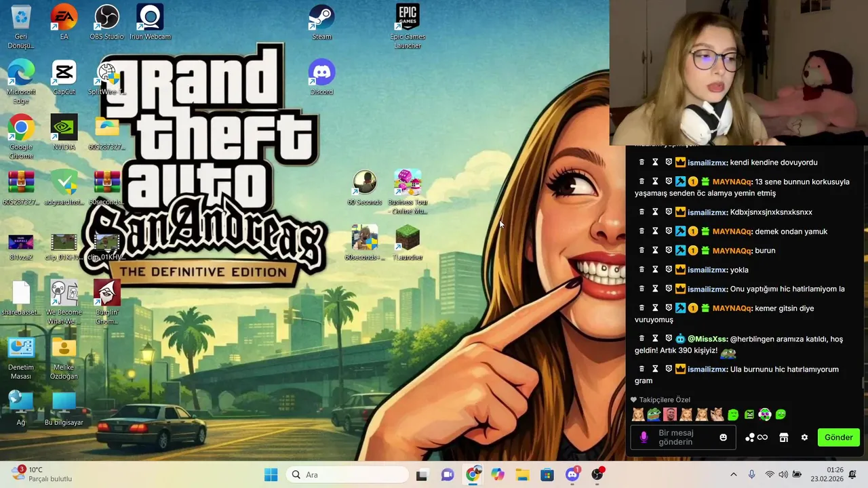Select the Business Tour Online desktop icon
Screen dimensions: 868x488
(408, 192)
